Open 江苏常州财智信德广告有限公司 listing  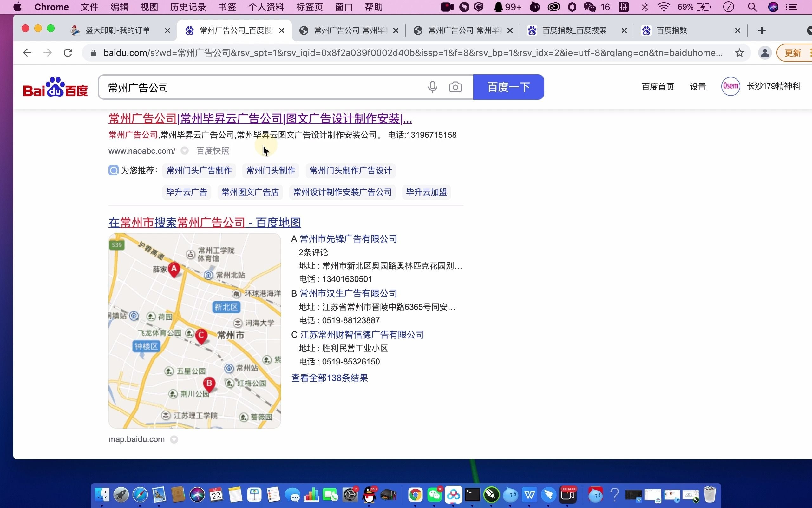362,335
